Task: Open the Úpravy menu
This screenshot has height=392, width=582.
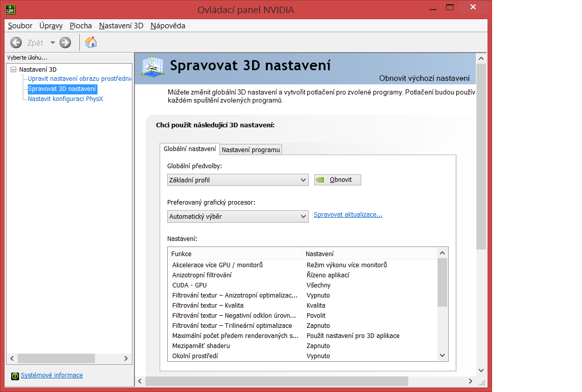Action: [51, 26]
